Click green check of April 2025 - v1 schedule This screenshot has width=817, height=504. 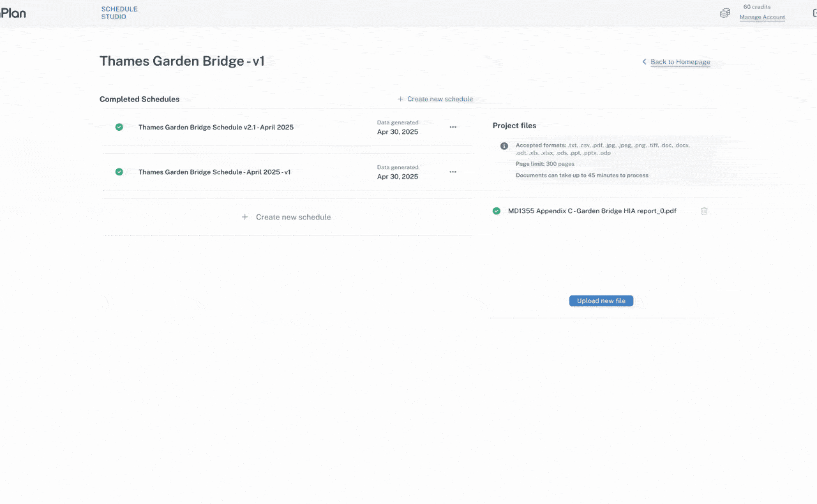[x=119, y=172]
